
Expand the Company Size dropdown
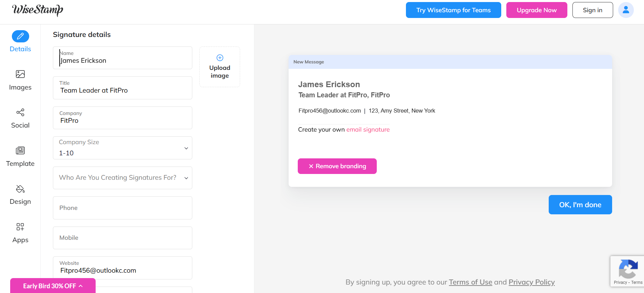(x=122, y=148)
